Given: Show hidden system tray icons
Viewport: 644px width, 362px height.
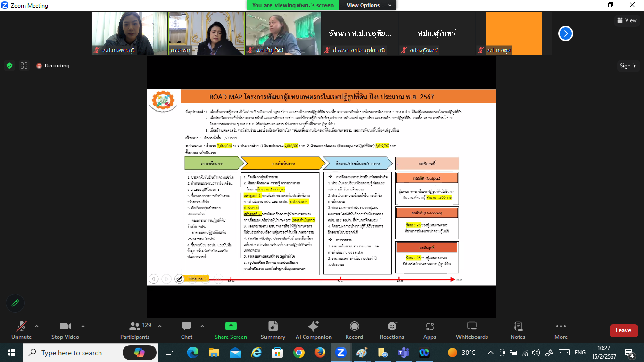Looking at the screenshot, I should pyautogui.click(x=491, y=353).
